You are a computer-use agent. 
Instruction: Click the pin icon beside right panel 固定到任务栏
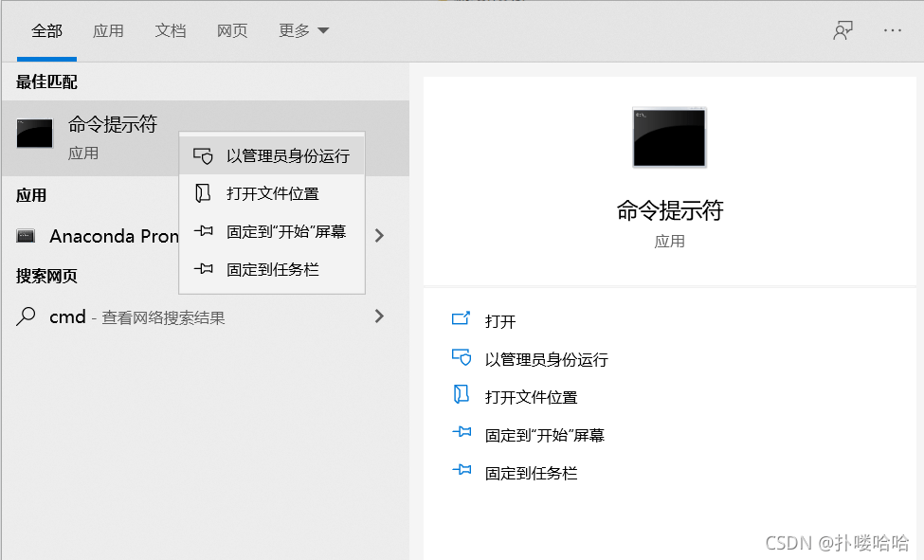click(462, 472)
